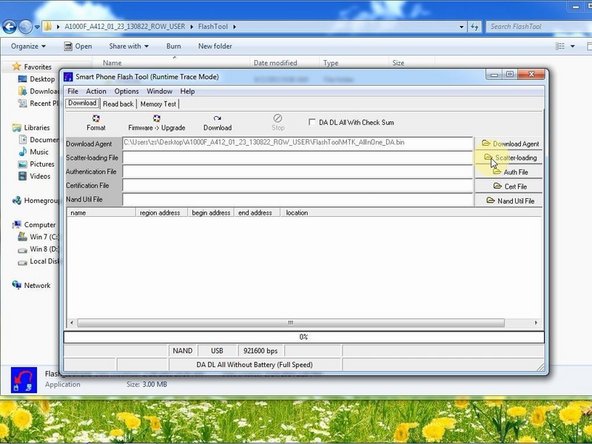
Task: Click Firmware -> Upgrade toolbar icon
Action: [156, 123]
